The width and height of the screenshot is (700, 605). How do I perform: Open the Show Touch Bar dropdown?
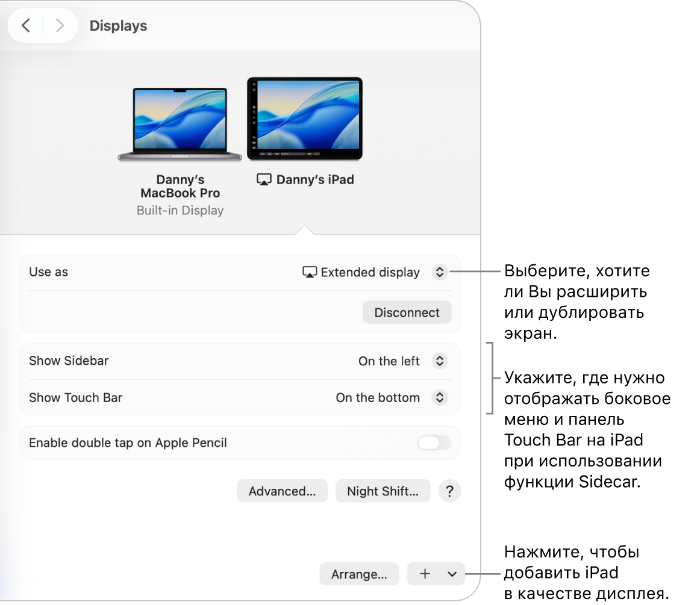pos(439,397)
